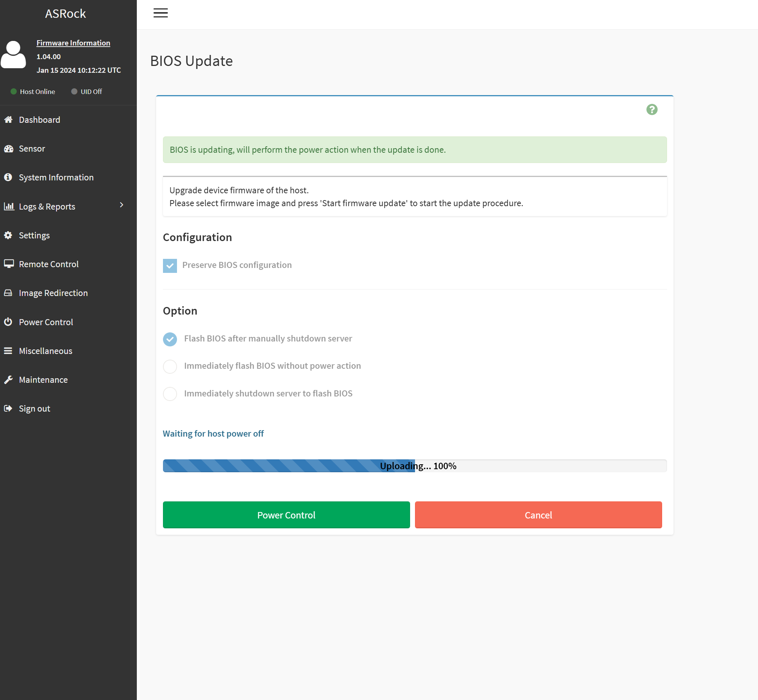Viewport: 758px width, 700px height.
Task: Click the Maintenance wrench icon
Action: click(8, 380)
